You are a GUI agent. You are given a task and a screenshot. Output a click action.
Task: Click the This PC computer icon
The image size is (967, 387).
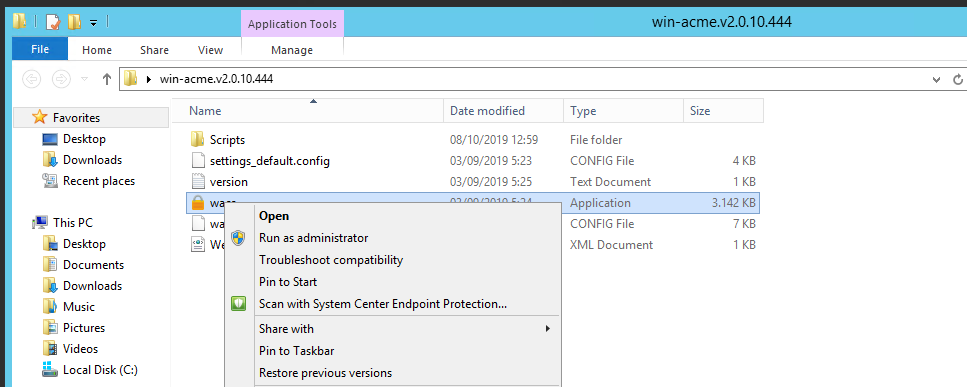point(39,222)
